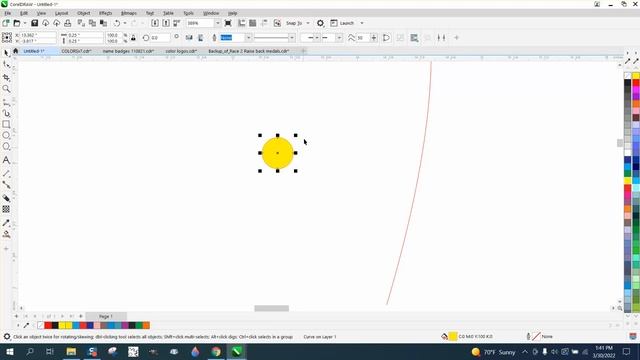
Task: Click the rotation angle input field
Action: (160, 38)
